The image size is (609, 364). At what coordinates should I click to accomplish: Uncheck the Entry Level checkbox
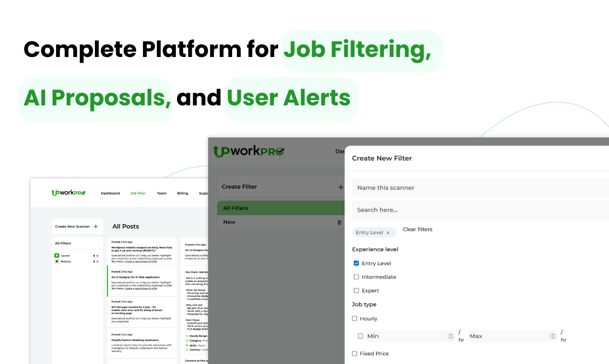click(x=356, y=263)
